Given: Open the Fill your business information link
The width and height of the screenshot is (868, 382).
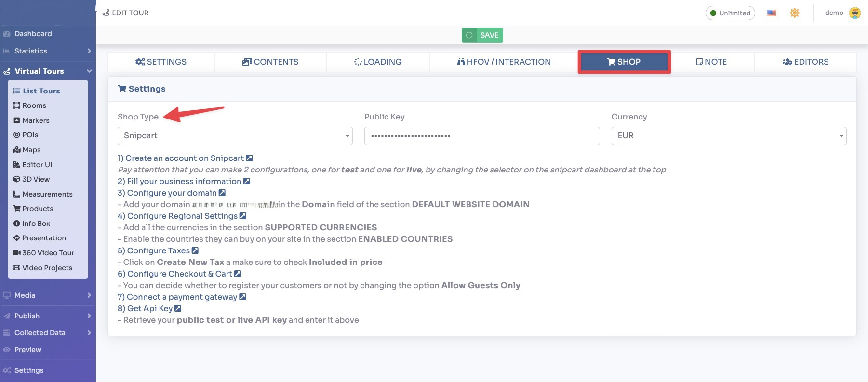Looking at the screenshot, I should click(184, 181).
